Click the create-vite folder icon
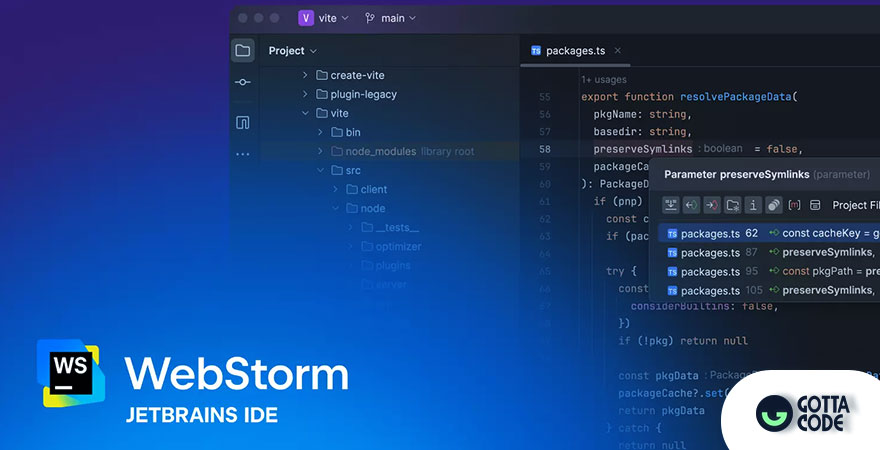 (x=322, y=75)
